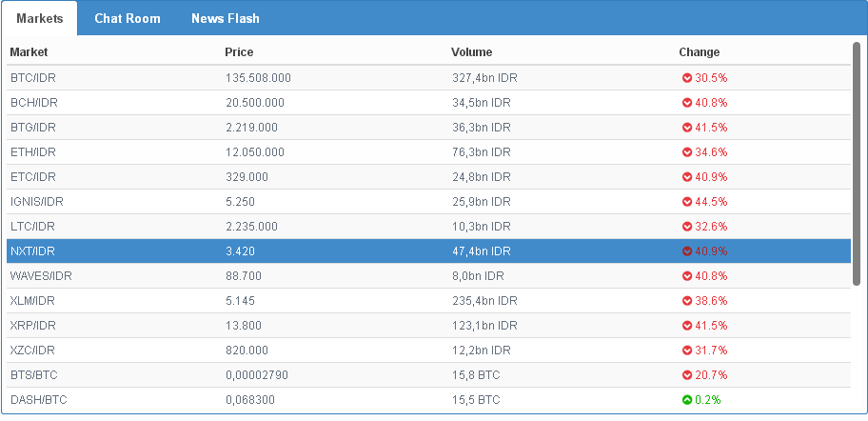Sort by the Price column header
Screen dimensions: 868x421
pyautogui.click(x=239, y=52)
